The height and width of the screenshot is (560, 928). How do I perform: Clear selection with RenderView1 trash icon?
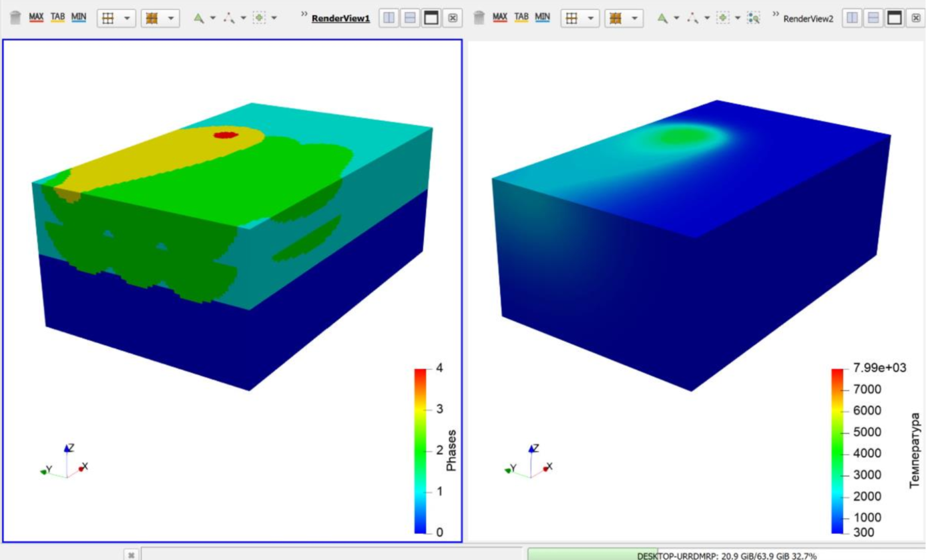click(x=15, y=18)
